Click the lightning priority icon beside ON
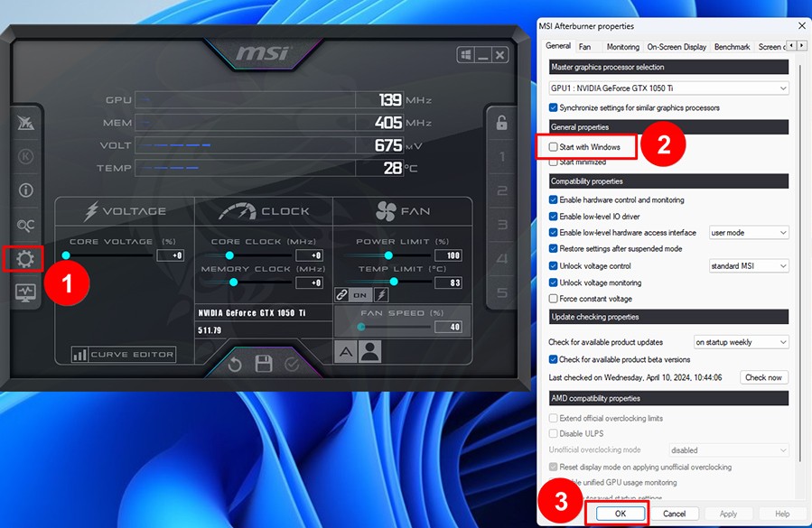 click(381, 295)
